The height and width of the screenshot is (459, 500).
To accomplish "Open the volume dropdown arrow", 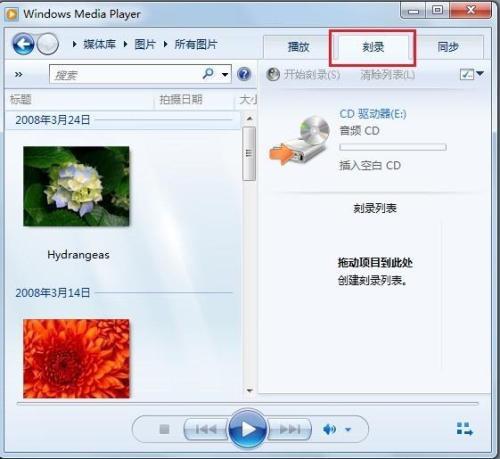I will [348, 429].
